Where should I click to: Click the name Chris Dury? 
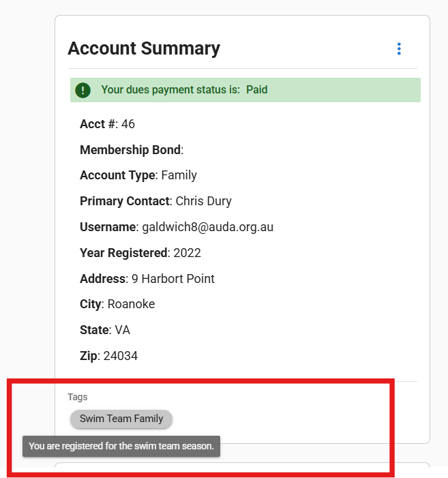pos(204,201)
